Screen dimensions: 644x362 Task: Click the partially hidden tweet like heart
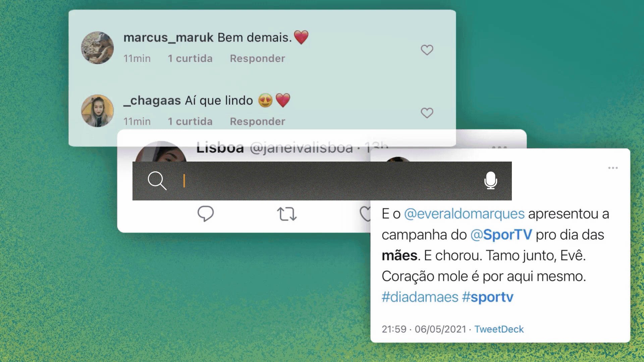tap(365, 214)
